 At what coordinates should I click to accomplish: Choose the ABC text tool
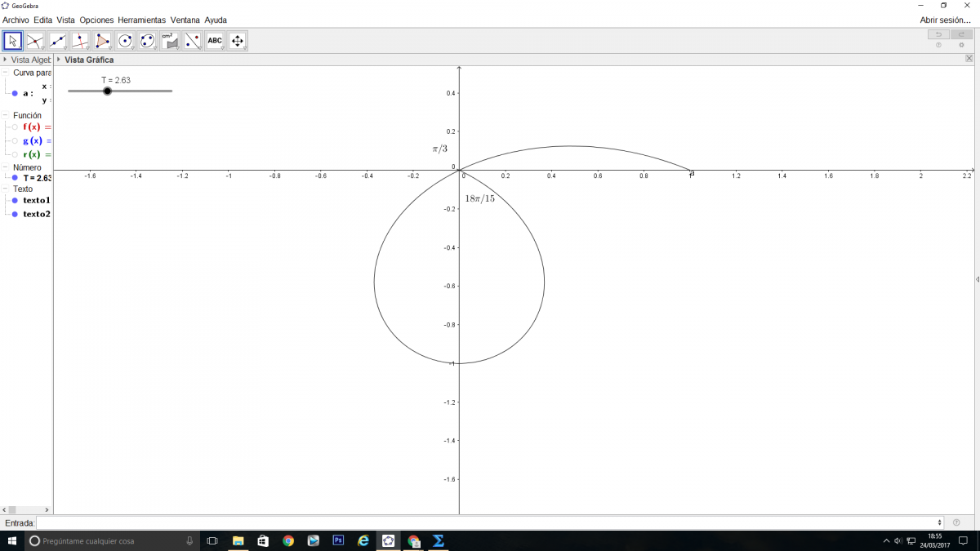(215, 41)
